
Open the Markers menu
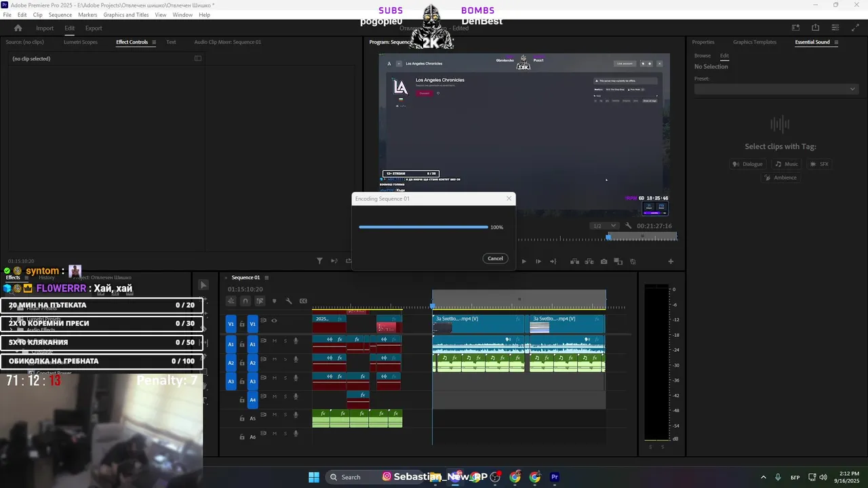point(87,15)
